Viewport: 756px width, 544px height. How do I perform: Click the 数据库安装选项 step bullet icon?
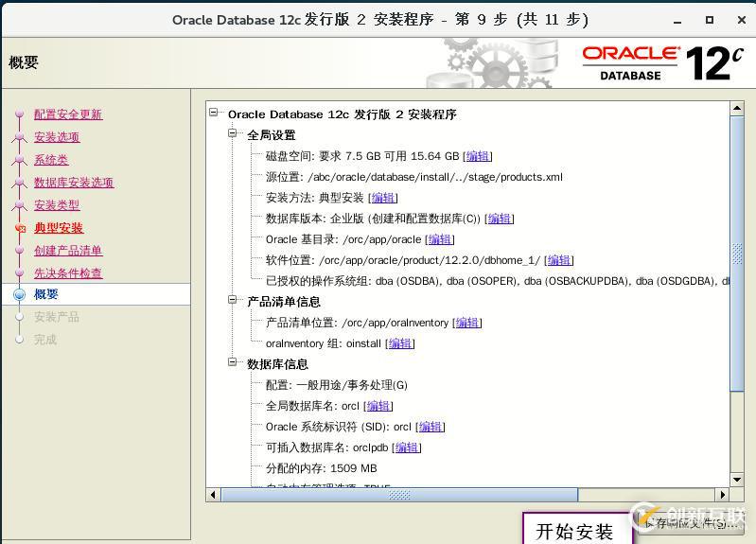[19, 182]
